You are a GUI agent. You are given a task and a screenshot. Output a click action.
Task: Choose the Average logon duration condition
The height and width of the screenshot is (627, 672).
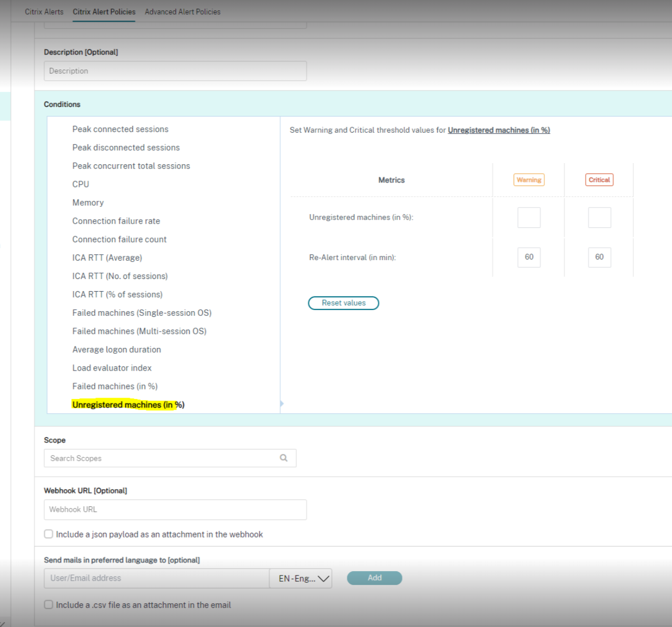tap(116, 350)
